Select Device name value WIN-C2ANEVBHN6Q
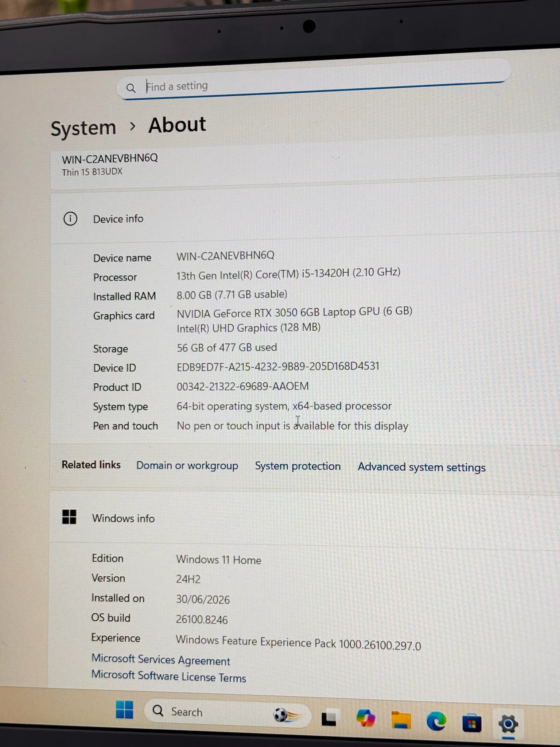The image size is (560, 747). pyautogui.click(x=225, y=256)
